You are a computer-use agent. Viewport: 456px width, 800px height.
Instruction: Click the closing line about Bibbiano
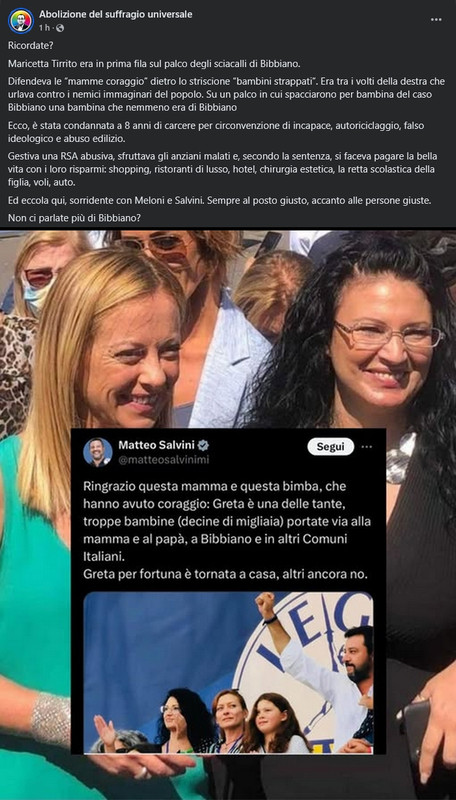pyautogui.click(x=74, y=217)
